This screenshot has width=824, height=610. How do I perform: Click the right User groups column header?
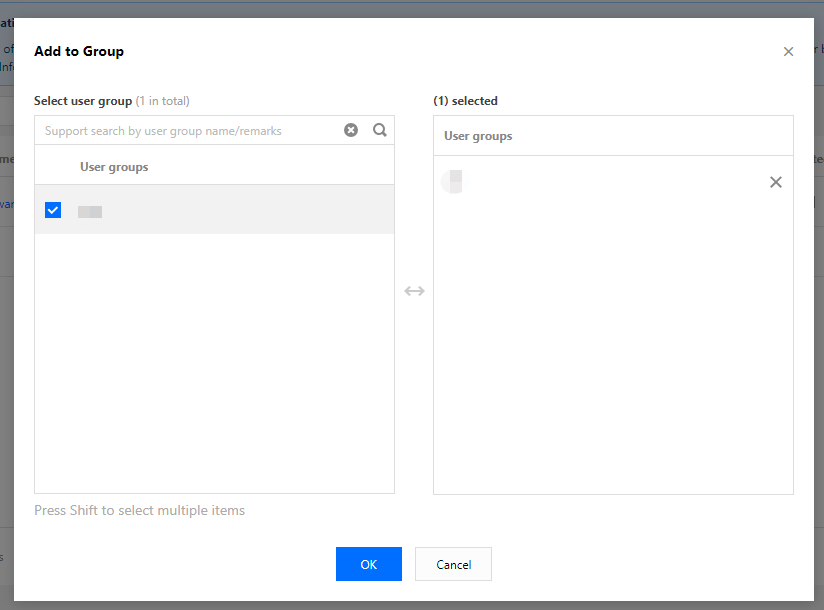pos(478,136)
